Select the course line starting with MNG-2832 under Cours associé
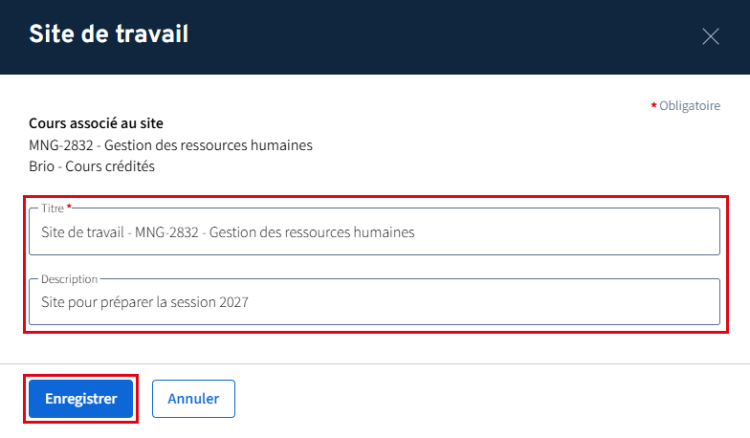 click(171, 146)
